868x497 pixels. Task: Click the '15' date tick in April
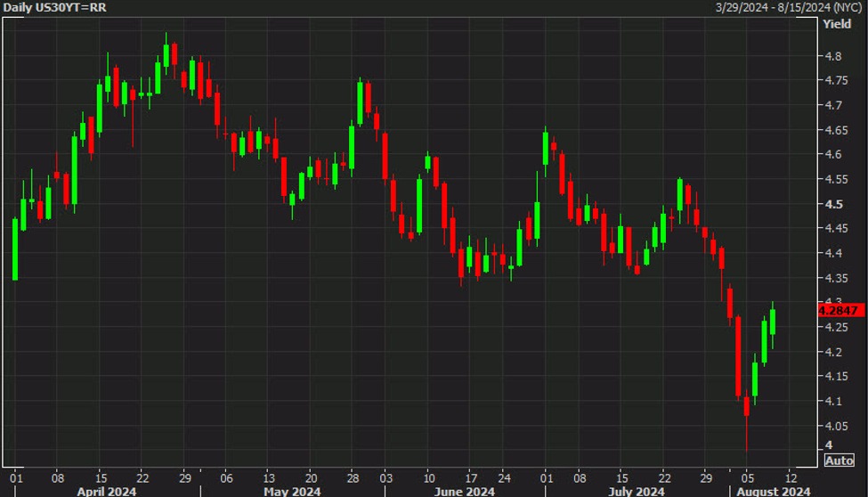point(101,478)
